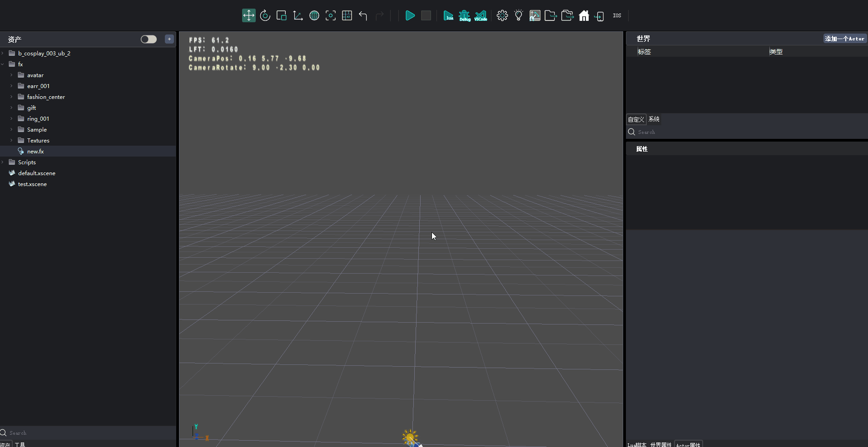This screenshot has height=447, width=868.
Task: Select default.xscene file
Action: (x=88, y=173)
